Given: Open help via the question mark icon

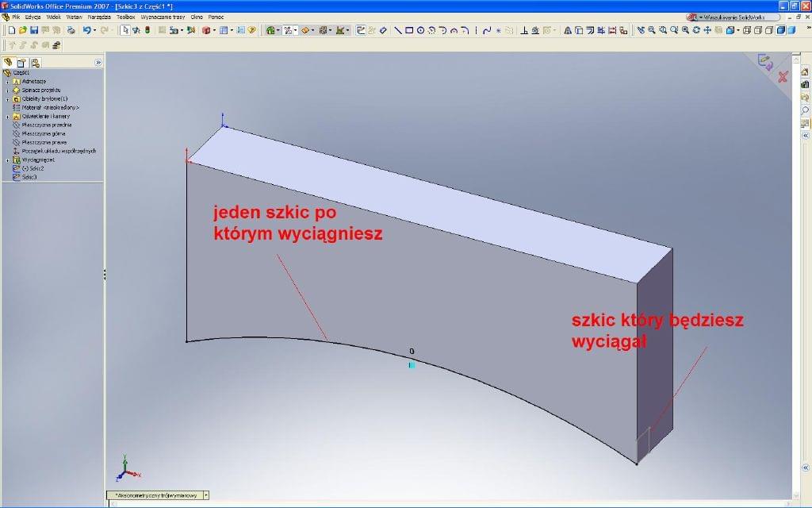Looking at the screenshot, I should [x=251, y=31].
